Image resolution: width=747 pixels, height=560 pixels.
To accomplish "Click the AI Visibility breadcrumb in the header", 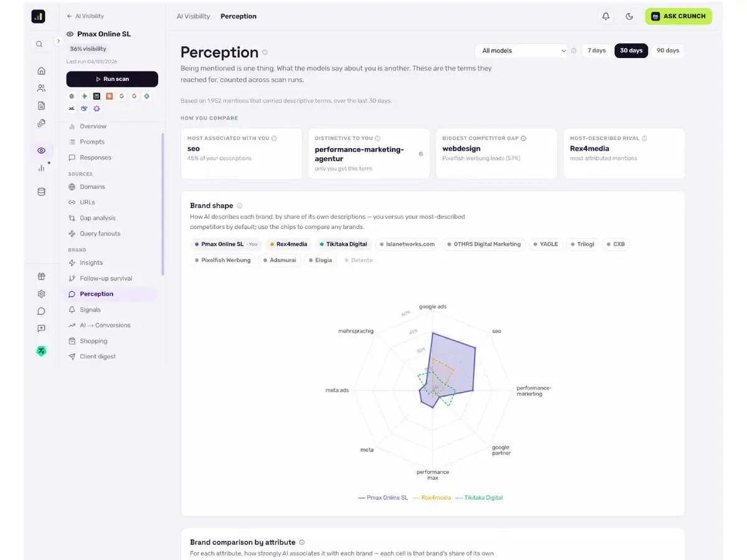I will coord(194,16).
